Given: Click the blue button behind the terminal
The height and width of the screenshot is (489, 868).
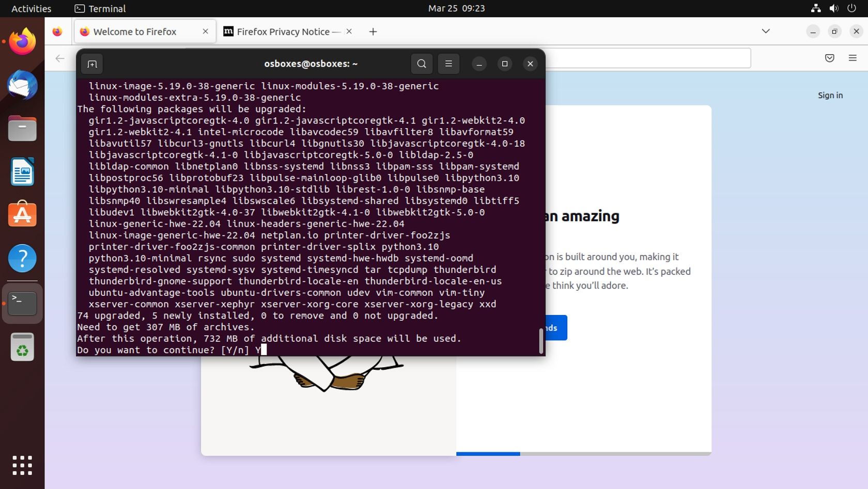Looking at the screenshot, I should 556,328.
